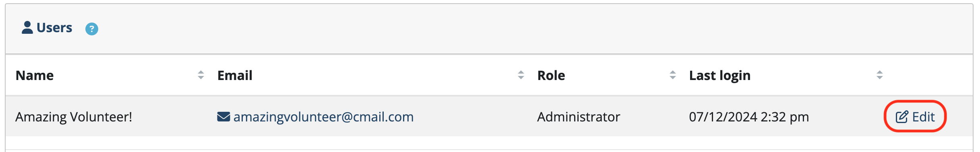
Task: Click the blank area of the Users panel header
Action: point(523,29)
